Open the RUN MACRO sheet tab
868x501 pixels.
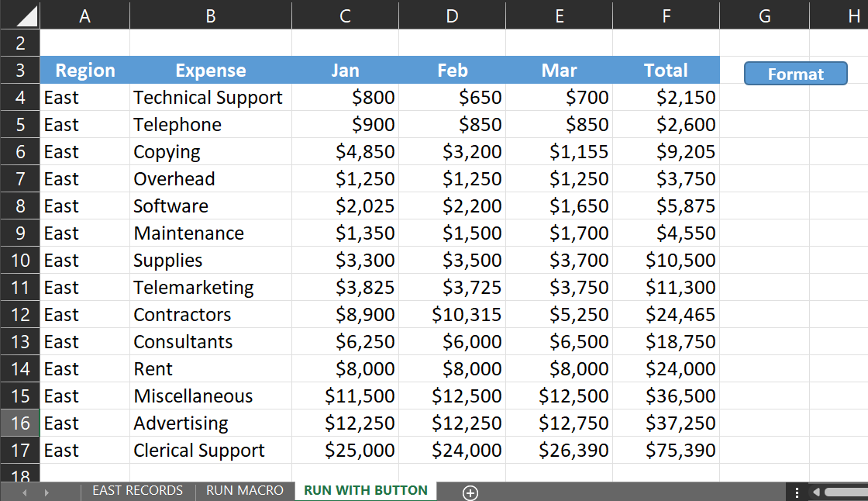245,491
